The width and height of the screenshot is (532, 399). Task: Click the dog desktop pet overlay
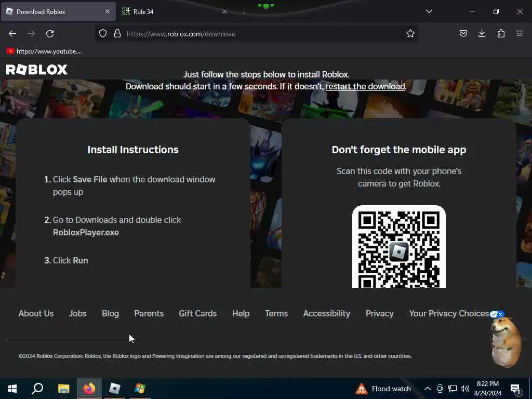click(x=506, y=342)
